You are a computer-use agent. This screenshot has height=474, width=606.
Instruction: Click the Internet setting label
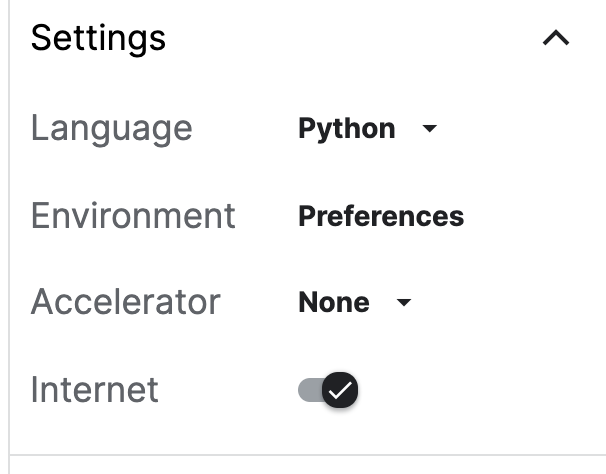[x=94, y=389]
